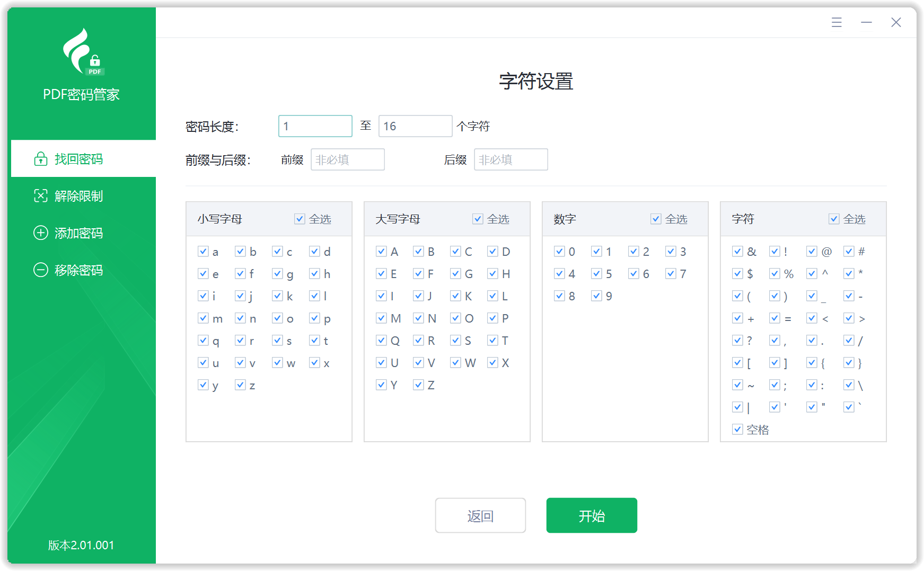Uncheck the uppercase letter Z
The width and height of the screenshot is (924, 571).
418,385
